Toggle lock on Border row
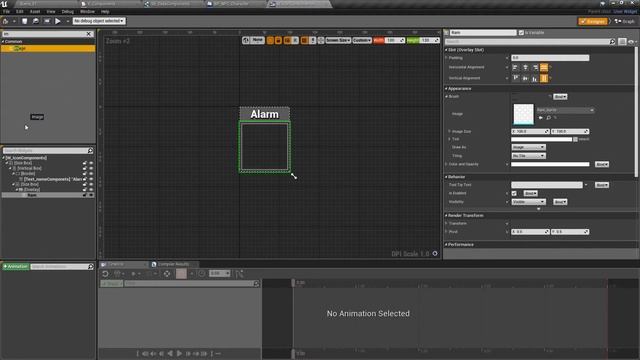The height and width of the screenshot is (360, 640). point(85,173)
